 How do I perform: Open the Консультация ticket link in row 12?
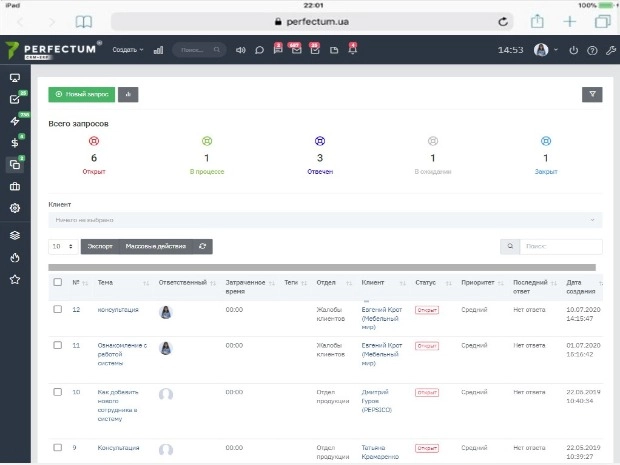pos(117,309)
